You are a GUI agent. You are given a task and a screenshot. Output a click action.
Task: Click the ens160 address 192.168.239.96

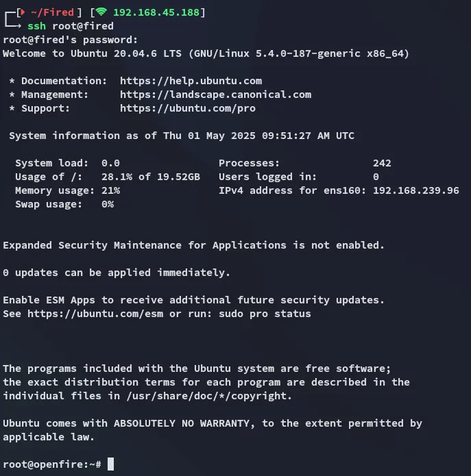416,190
